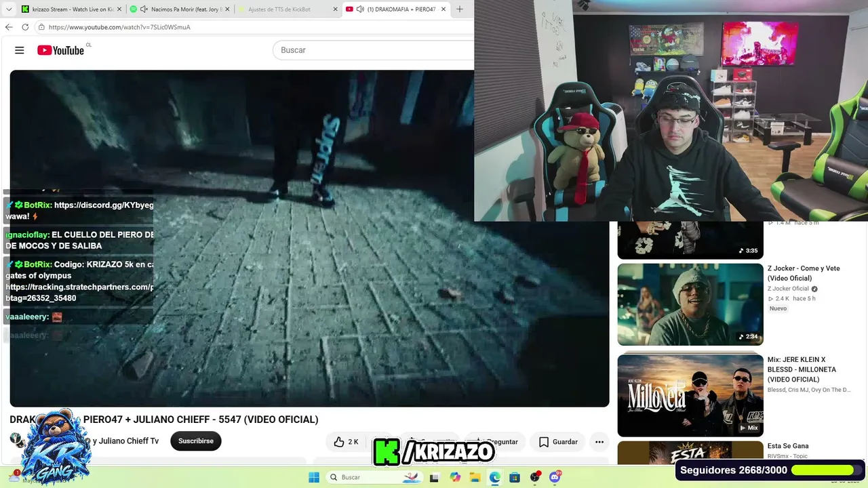Viewport: 868px width, 488px height.
Task: Open the channel avatar next to Juliano Chieff Tv
Action: pos(16,441)
